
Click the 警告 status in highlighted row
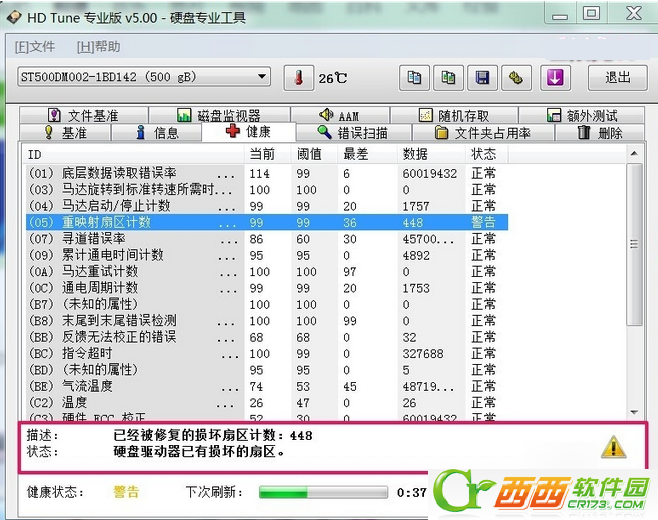click(483, 222)
